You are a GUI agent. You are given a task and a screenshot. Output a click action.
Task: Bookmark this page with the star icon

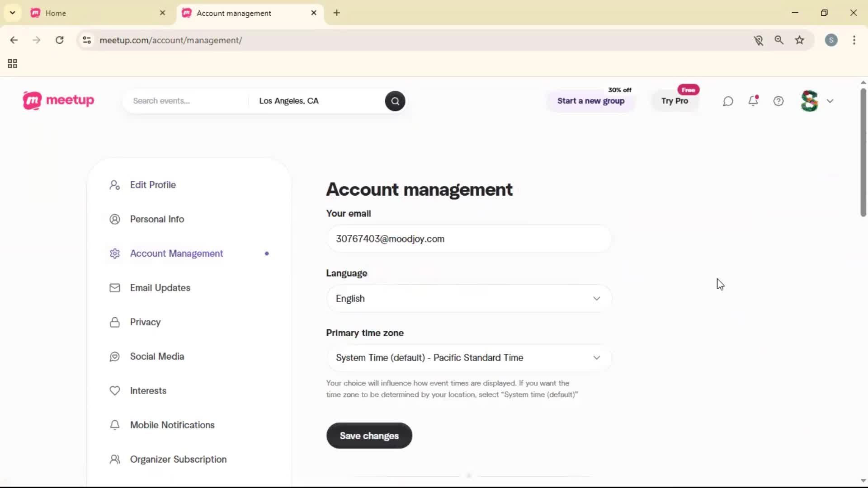pyautogui.click(x=800, y=40)
